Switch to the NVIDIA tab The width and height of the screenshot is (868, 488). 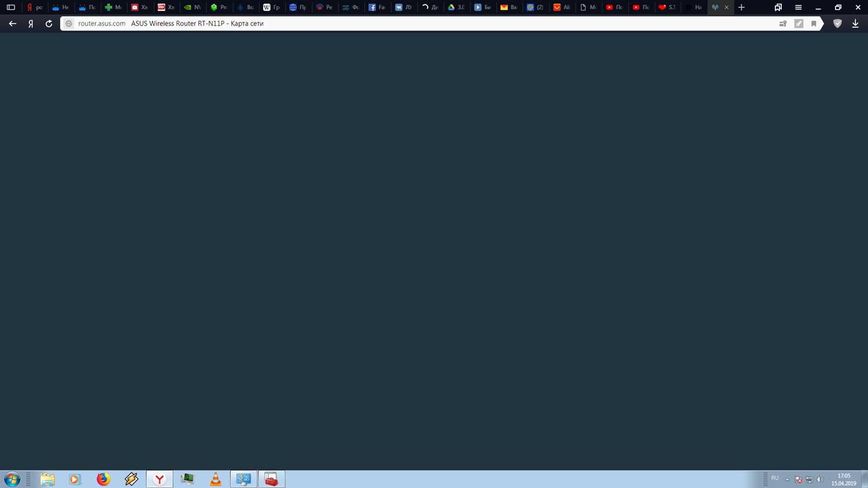click(x=192, y=8)
